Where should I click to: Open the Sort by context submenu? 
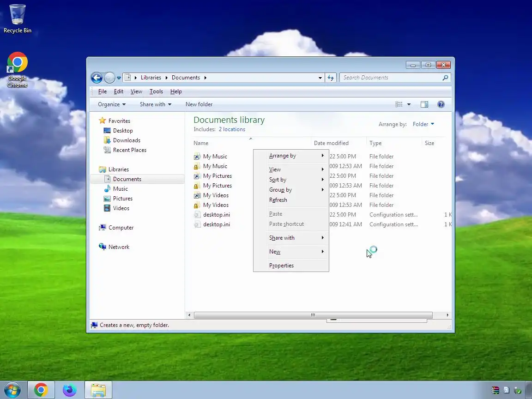pyautogui.click(x=291, y=180)
